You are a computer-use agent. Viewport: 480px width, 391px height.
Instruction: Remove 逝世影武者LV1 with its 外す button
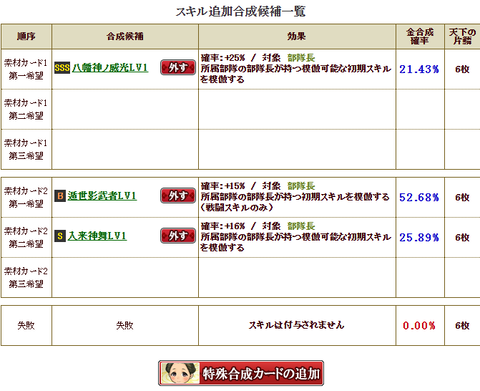[x=178, y=196]
